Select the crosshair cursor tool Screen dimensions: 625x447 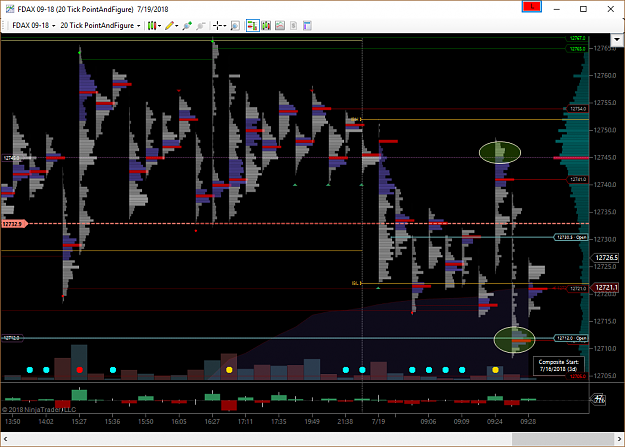pos(217,26)
